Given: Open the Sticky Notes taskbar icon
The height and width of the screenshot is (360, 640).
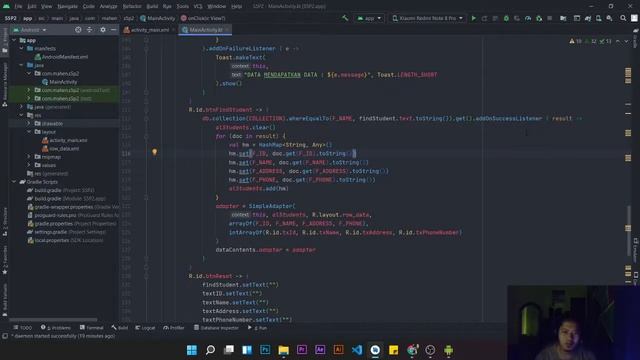Looking at the screenshot, I should (393, 350).
